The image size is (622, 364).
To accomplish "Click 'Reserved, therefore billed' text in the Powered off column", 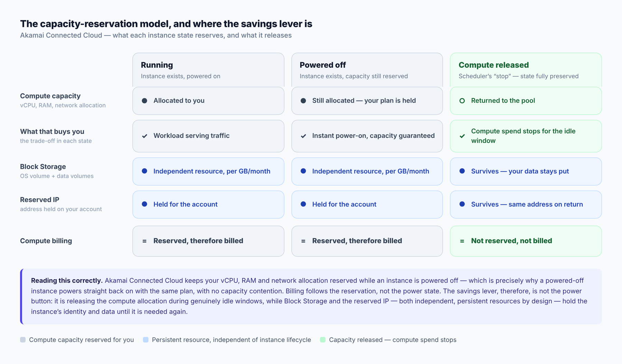I will [357, 241].
